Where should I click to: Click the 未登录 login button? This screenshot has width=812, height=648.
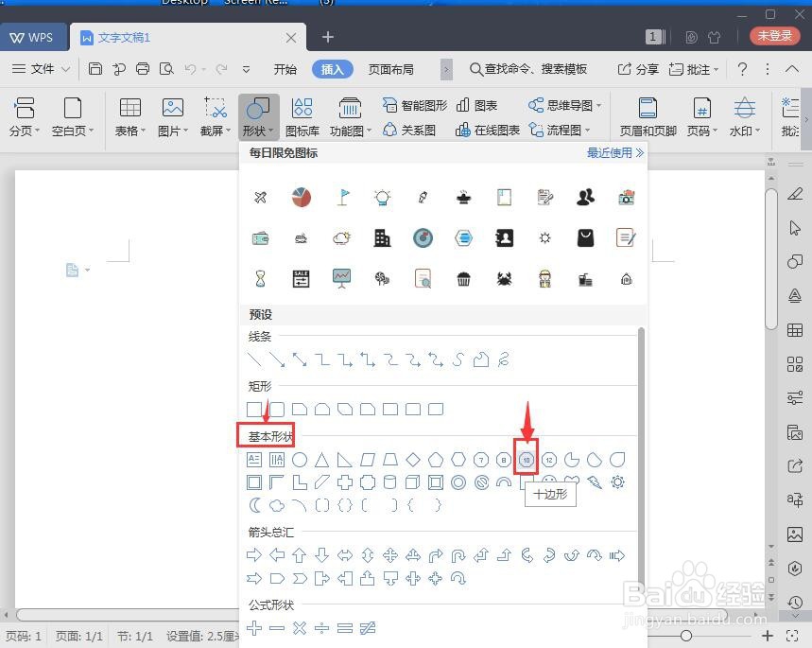tap(775, 36)
